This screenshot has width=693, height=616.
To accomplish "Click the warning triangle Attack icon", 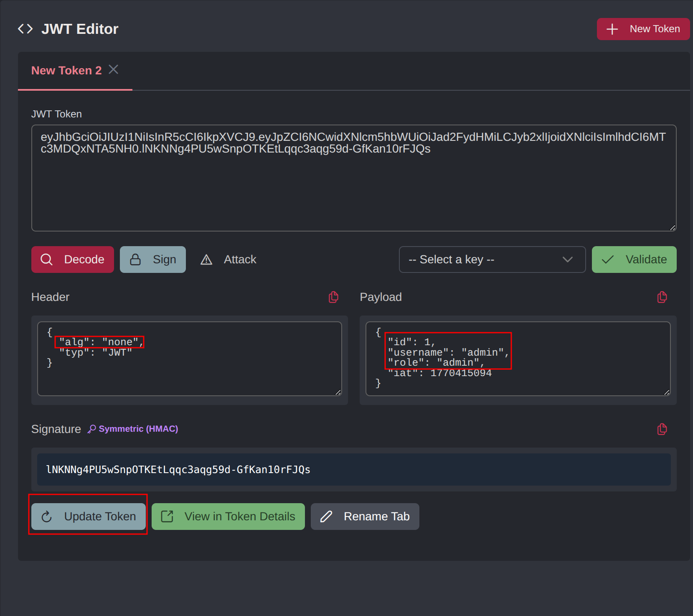I will pyautogui.click(x=206, y=260).
